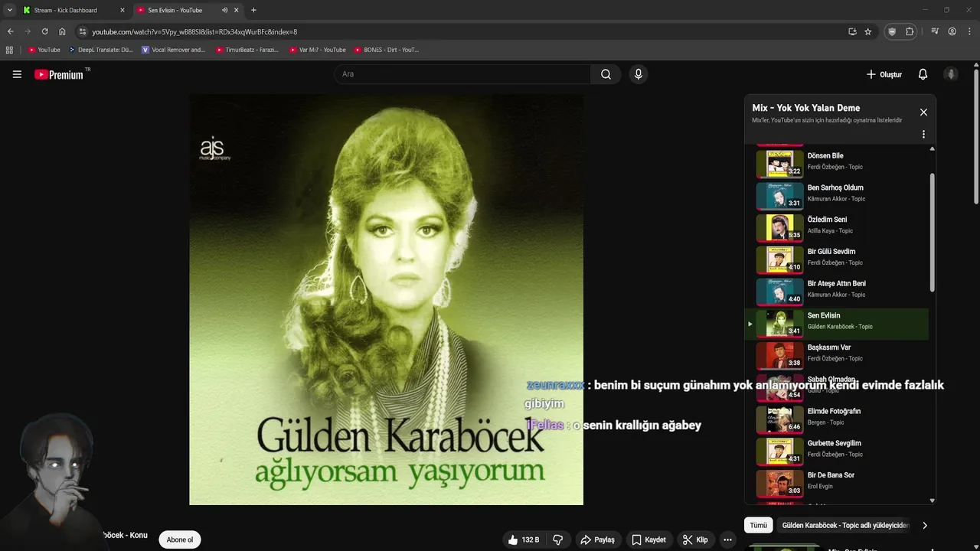Select the current Sen Evlisin playlist item

click(x=837, y=324)
